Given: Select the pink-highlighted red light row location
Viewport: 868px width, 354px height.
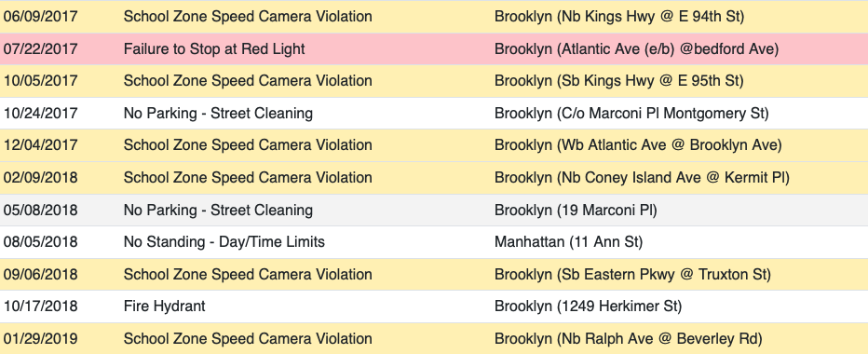Looking at the screenshot, I should (x=637, y=48).
